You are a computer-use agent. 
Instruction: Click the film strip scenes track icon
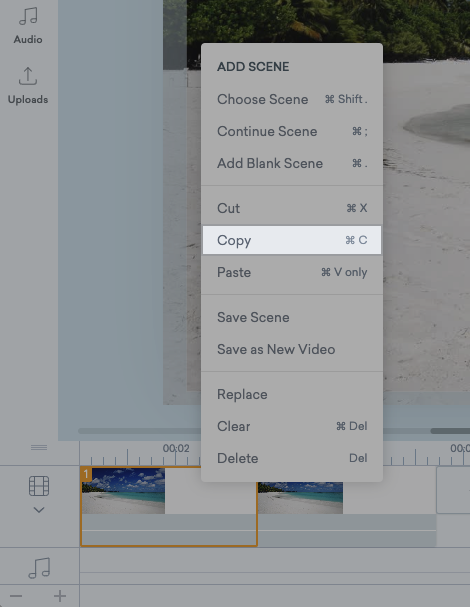pos(39,486)
